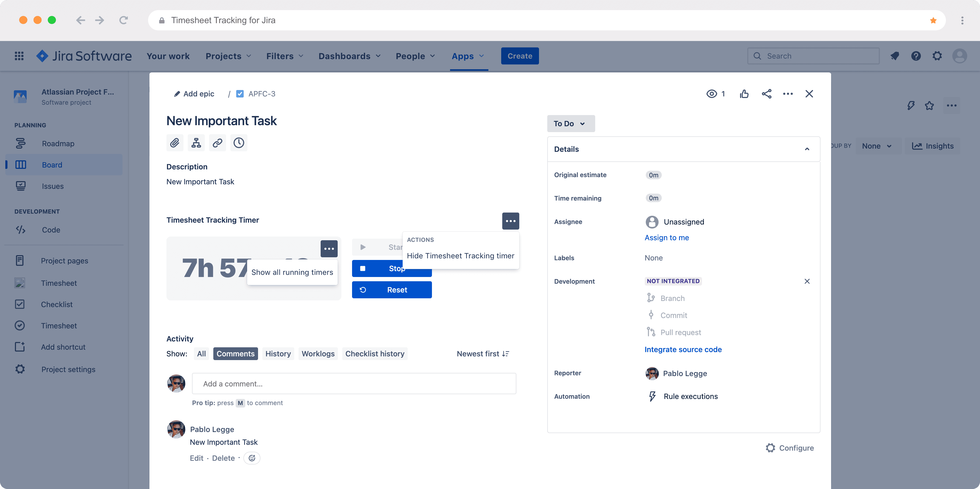Switch to Comments activity tab
Viewport: 980px width, 489px height.
tap(235, 354)
